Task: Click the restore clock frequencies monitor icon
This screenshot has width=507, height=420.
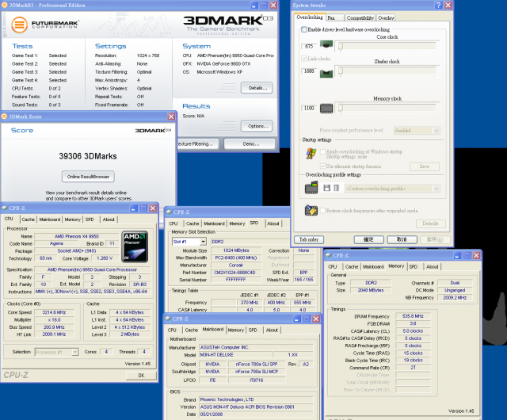Action: point(311,210)
